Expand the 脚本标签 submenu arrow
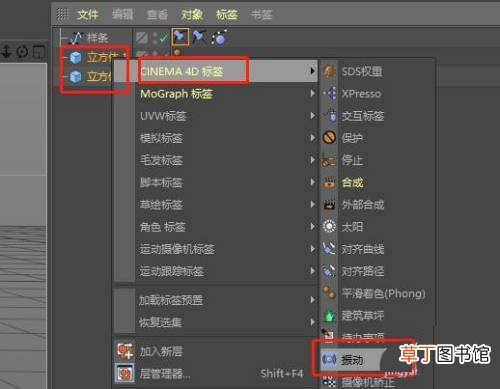Image resolution: width=500 pixels, height=389 pixels. coord(312,182)
